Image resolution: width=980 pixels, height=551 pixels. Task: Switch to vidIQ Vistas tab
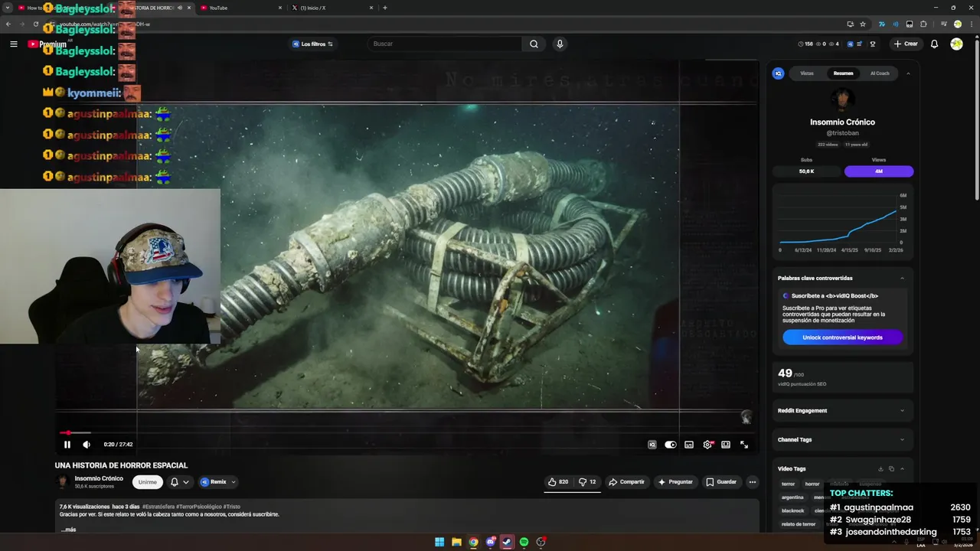807,73
